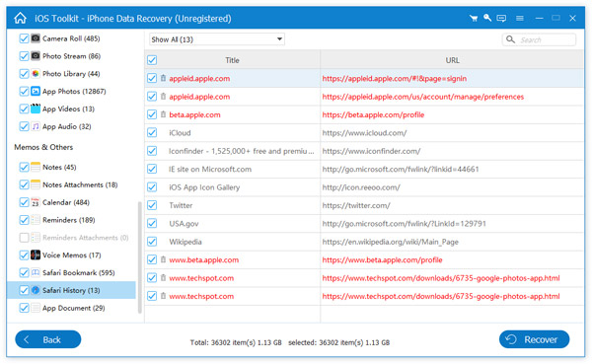592x364 pixels.
Task: Select Reminders (189) in sidebar
Action: [x=69, y=220]
